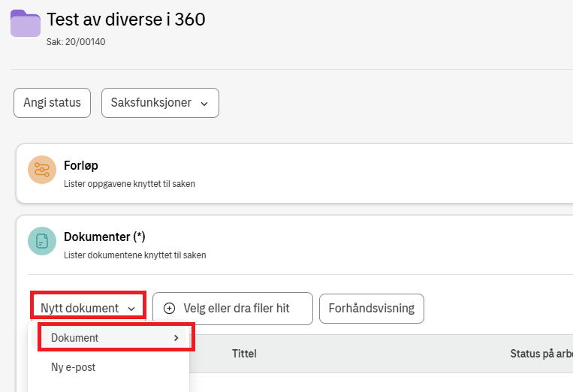Click the chevron arrow in Saksfunksjoner

coord(204,104)
